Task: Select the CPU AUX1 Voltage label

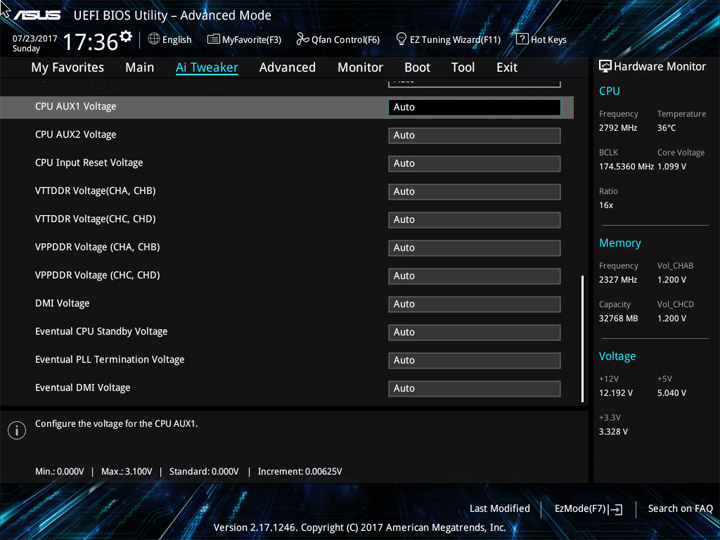Action: [x=76, y=107]
